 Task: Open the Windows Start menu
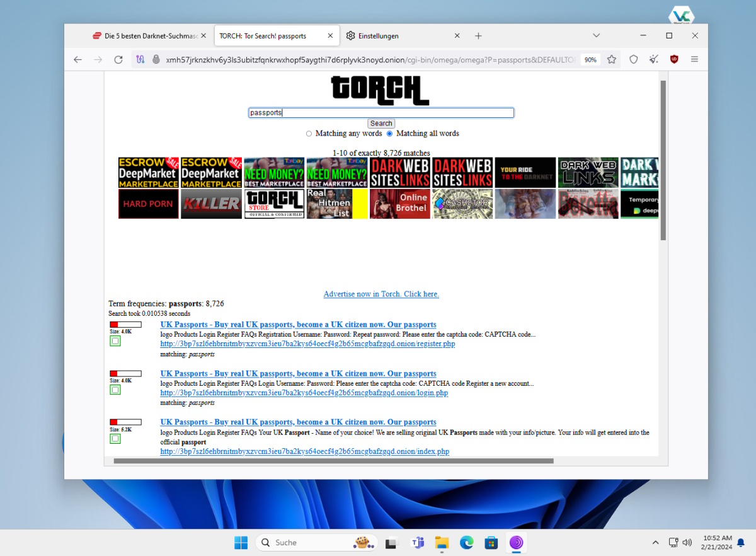pyautogui.click(x=241, y=542)
